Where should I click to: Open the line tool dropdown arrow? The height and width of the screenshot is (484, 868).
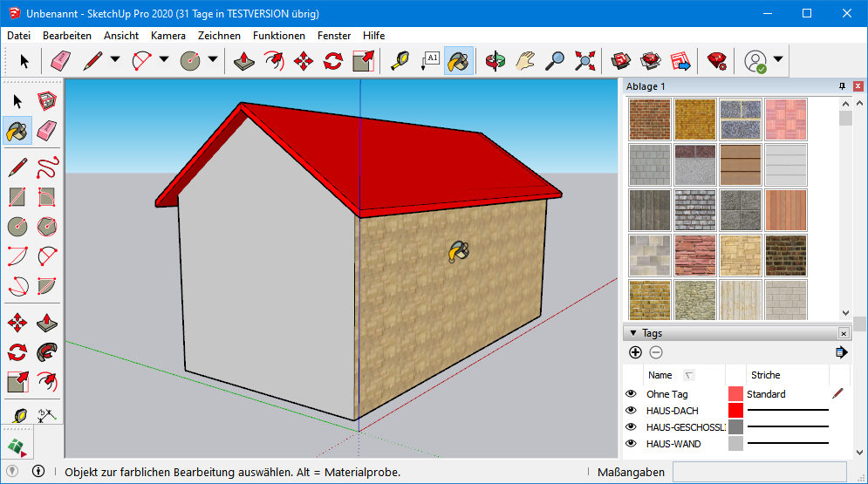point(114,61)
